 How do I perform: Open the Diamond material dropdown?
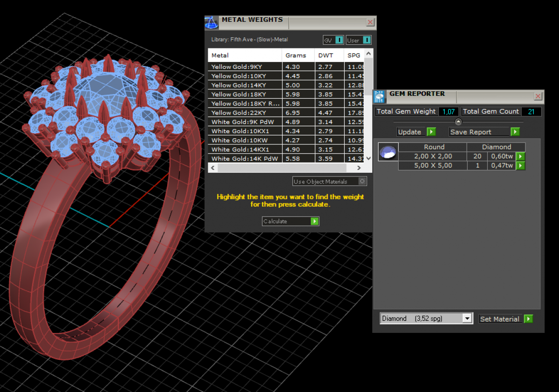click(x=467, y=318)
